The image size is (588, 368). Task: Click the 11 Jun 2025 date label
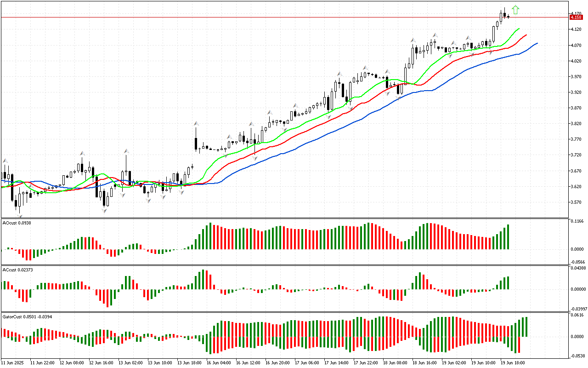(12, 363)
